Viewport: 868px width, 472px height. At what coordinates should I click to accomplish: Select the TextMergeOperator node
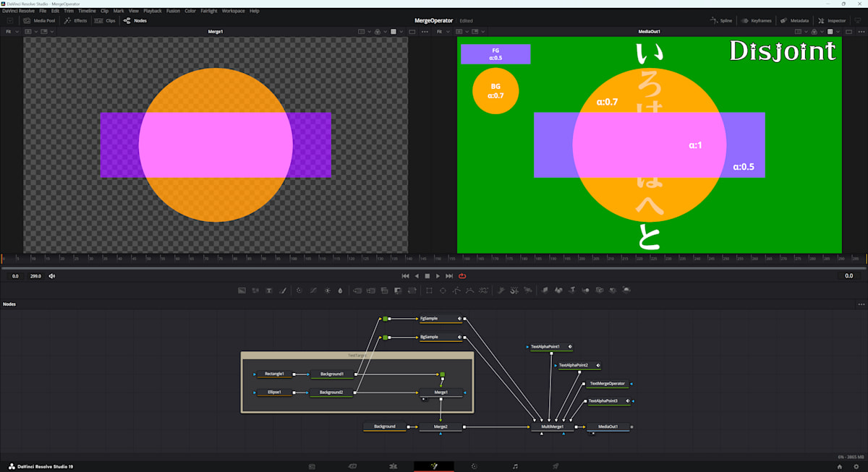pyautogui.click(x=608, y=384)
